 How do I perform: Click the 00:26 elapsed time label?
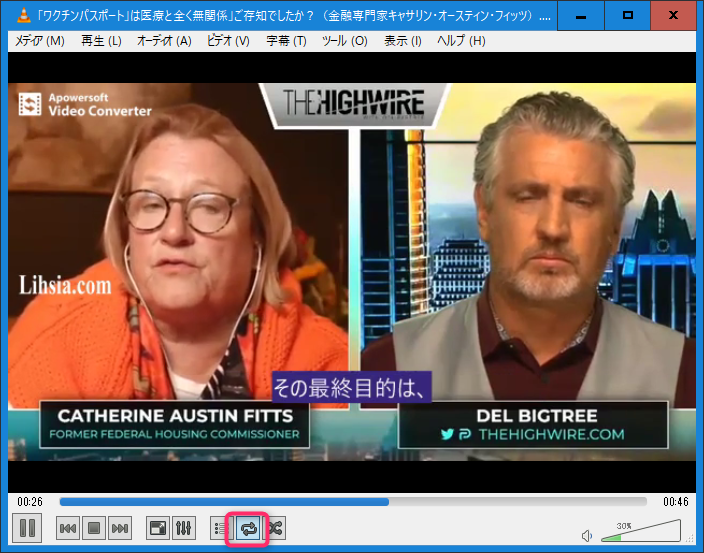29,502
